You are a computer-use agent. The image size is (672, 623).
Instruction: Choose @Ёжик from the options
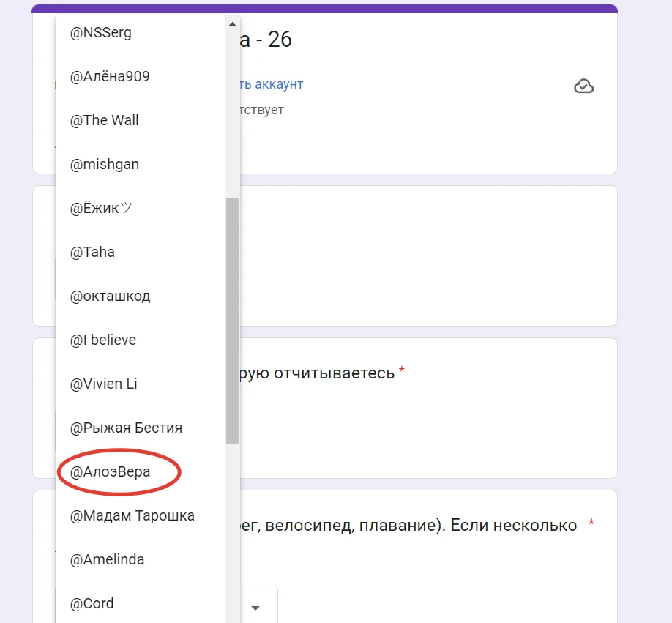pos(102,209)
